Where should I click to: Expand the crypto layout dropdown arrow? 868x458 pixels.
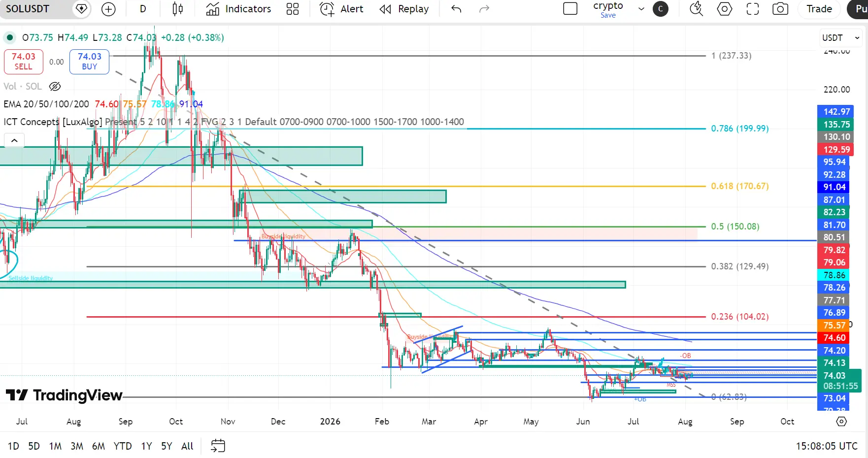(641, 9)
